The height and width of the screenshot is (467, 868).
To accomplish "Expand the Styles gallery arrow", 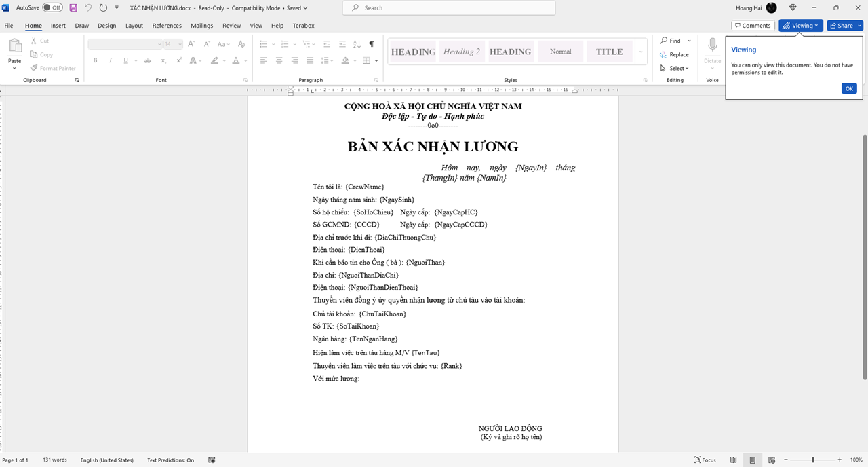I will coord(641,52).
